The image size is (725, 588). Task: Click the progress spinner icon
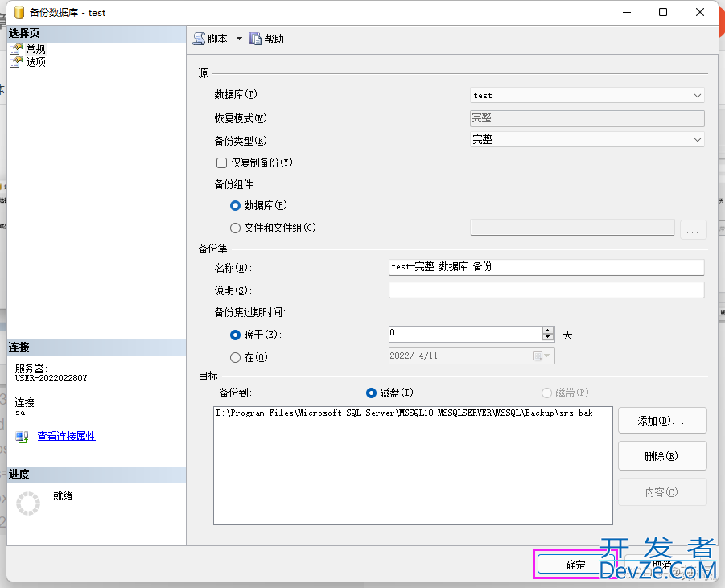[x=28, y=504]
